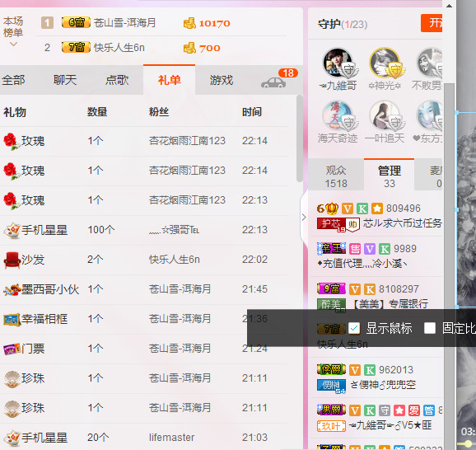This screenshot has height=450, width=476.
Task: Click the gray 守 guard badge in 九維哥 row
Action: coord(385,410)
